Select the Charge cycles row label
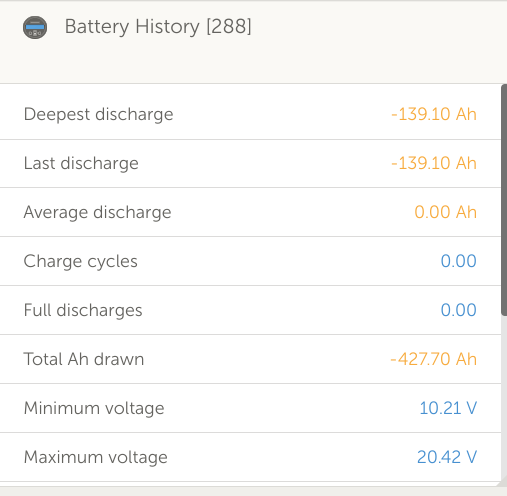 pyautogui.click(x=80, y=261)
